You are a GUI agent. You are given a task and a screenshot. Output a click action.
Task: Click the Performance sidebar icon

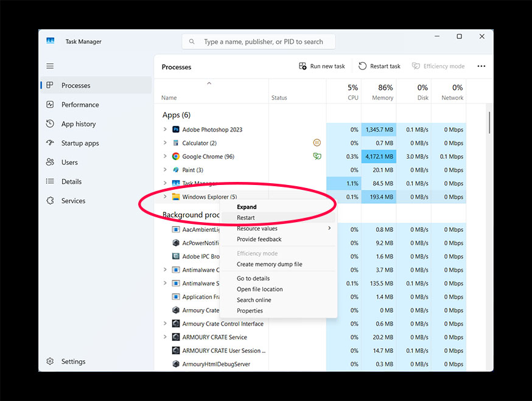tap(50, 105)
